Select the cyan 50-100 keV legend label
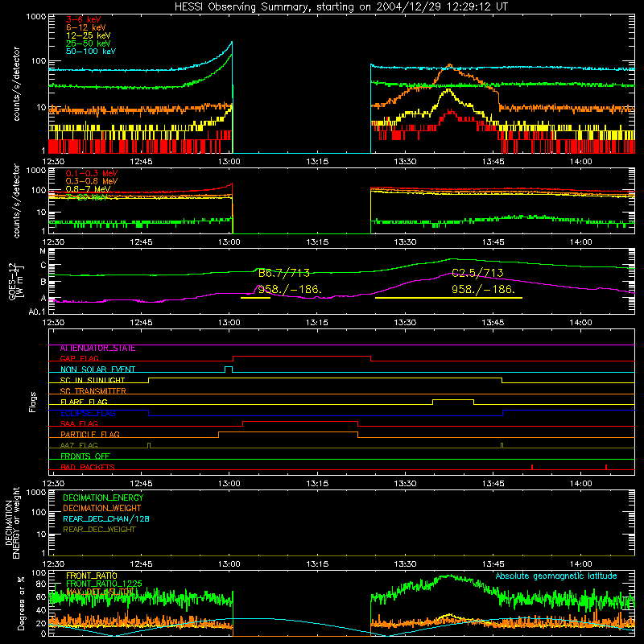The width and height of the screenshot is (644, 644). pyautogui.click(x=91, y=51)
